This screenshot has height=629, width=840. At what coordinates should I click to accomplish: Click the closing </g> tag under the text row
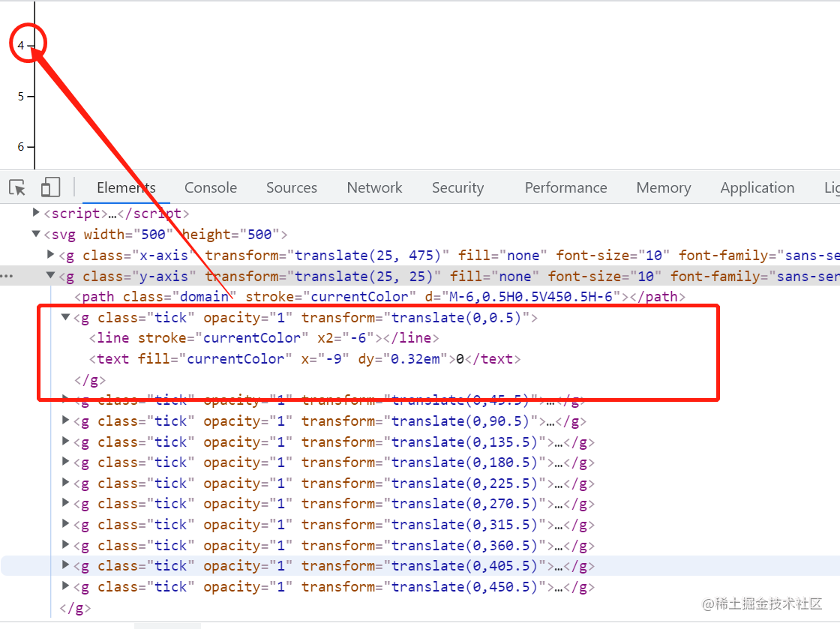(x=90, y=380)
